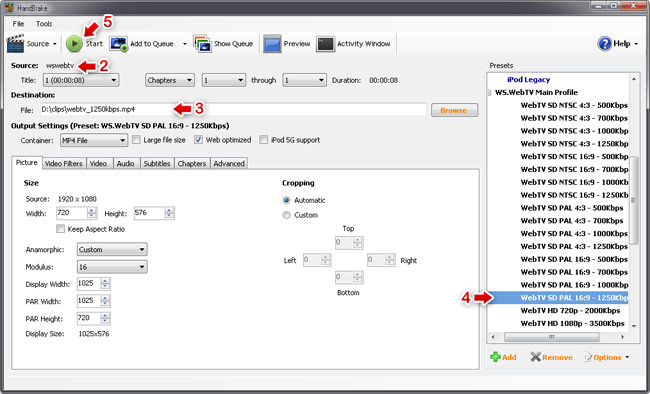The image size is (650, 394).
Task: Click in the Height field showing 576
Action: coord(149,213)
